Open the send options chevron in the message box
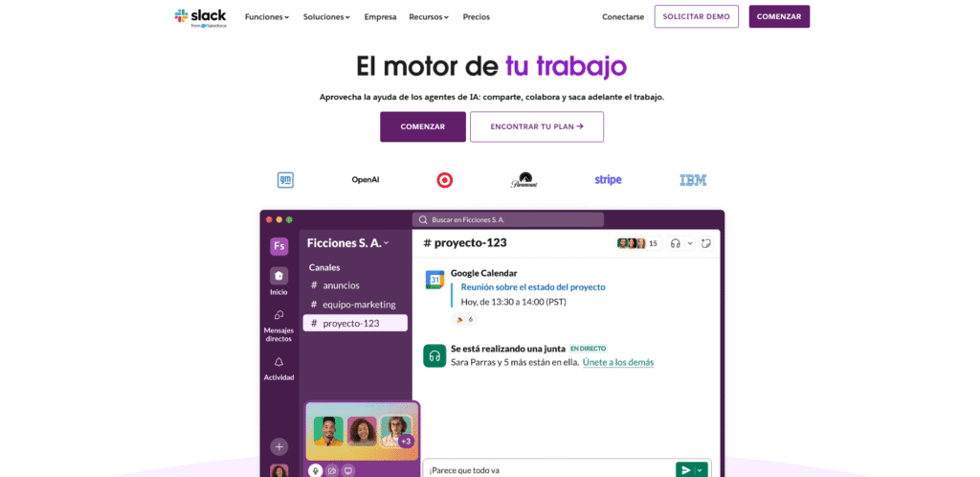Viewport: 980px width, 477px height. click(x=701, y=470)
